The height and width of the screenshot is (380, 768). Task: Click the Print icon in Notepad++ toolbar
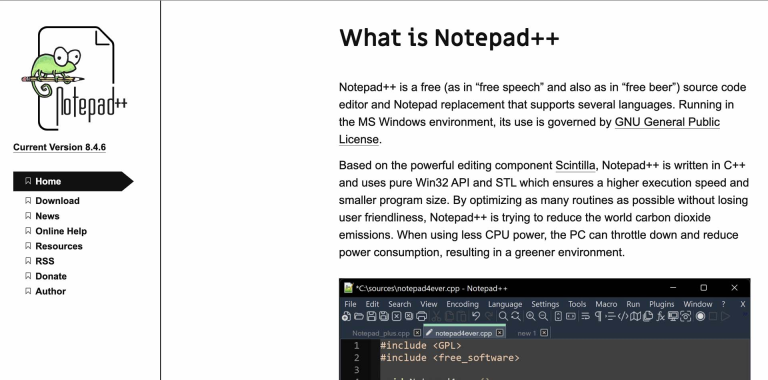[x=421, y=316]
